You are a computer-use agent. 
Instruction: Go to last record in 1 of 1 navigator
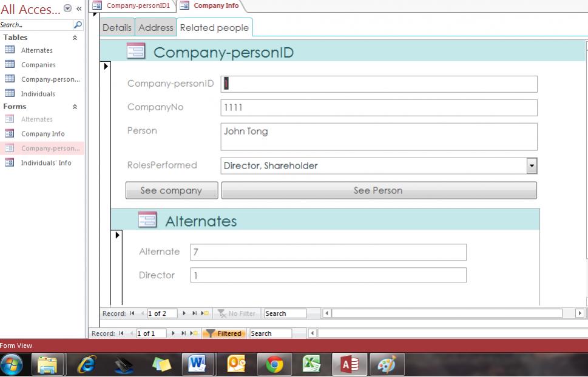183,333
